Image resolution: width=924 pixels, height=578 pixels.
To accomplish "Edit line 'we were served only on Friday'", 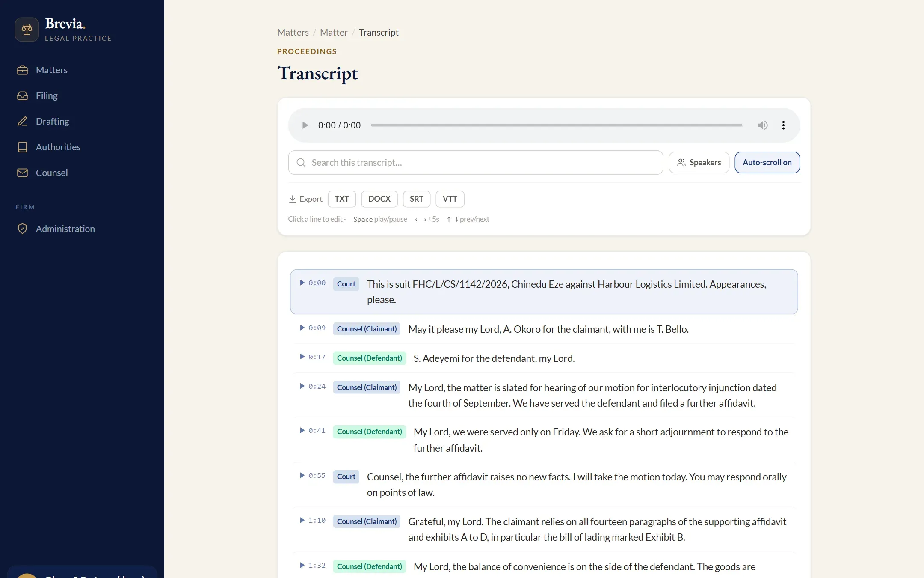I will 601,440.
